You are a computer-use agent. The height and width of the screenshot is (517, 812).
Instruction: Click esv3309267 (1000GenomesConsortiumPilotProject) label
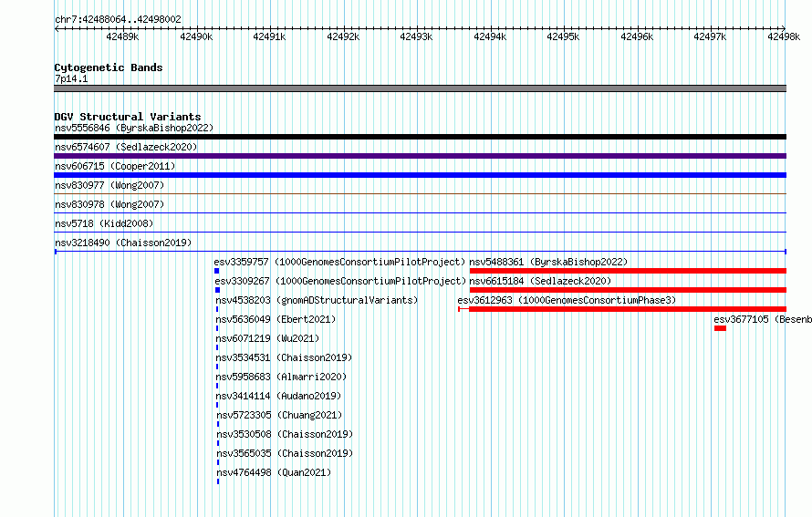tap(340, 281)
